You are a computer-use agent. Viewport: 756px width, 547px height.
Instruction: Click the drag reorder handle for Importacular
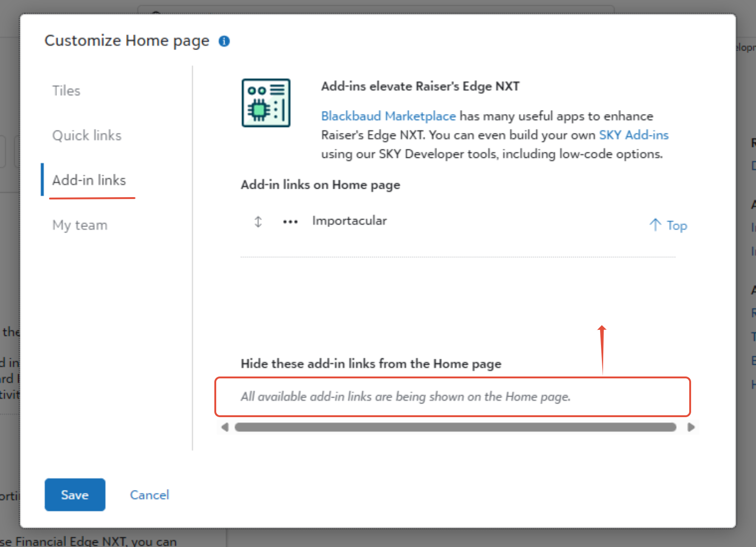pos(258,221)
